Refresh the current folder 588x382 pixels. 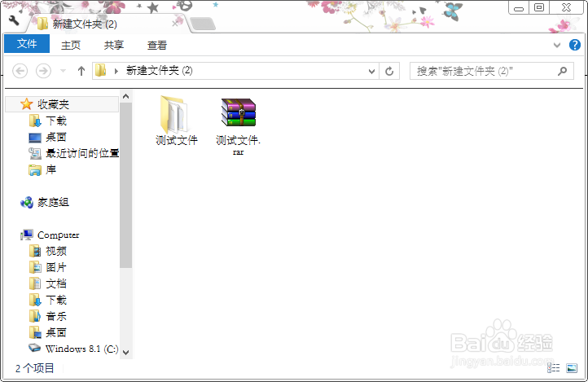coord(389,71)
